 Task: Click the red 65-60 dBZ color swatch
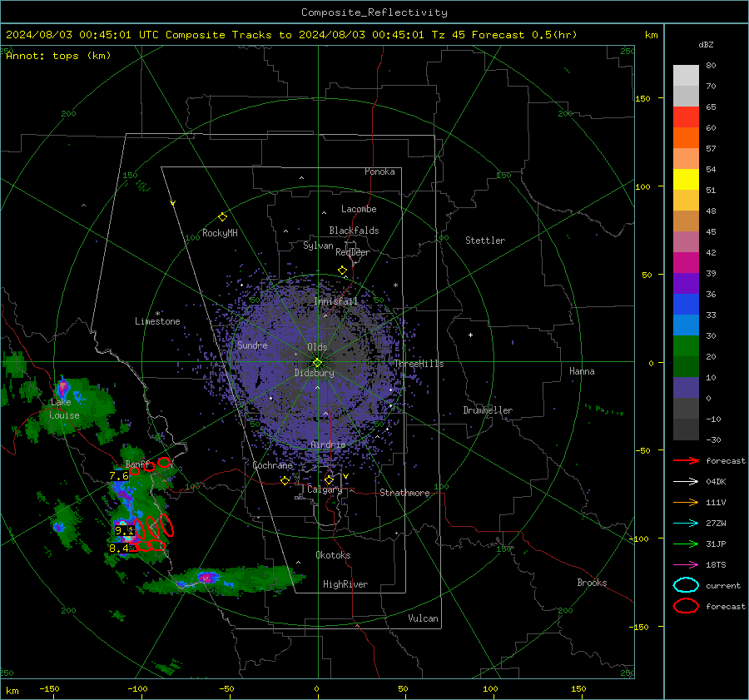[x=686, y=117]
